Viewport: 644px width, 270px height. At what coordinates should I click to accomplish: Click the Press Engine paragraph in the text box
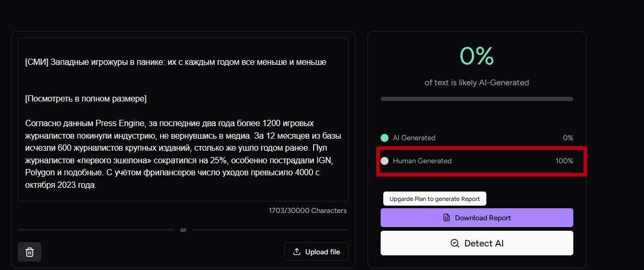183,154
